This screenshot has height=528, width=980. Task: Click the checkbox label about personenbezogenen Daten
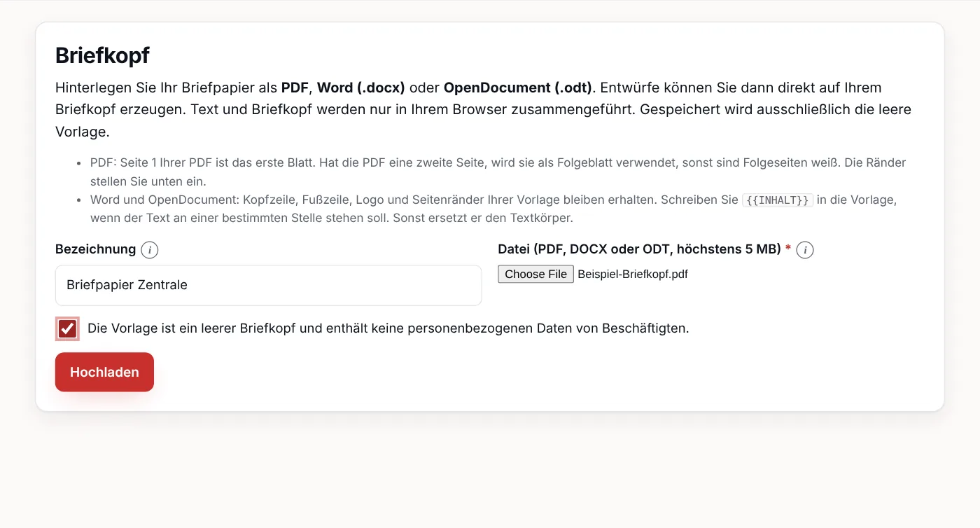pos(388,328)
